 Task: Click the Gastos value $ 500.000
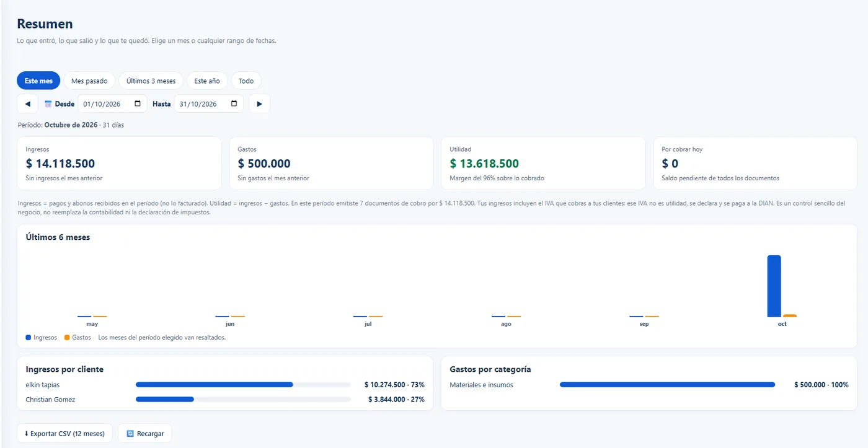pos(264,164)
